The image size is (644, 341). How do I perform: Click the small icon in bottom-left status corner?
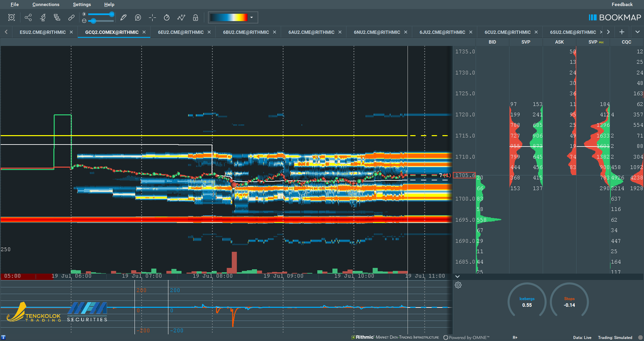(x=3, y=337)
